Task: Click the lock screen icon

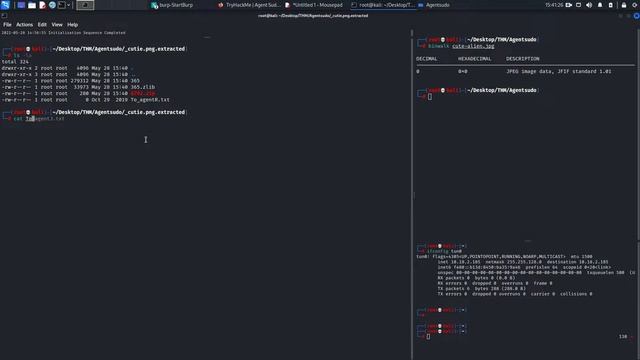Action: pyautogui.click(x=624, y=5)
